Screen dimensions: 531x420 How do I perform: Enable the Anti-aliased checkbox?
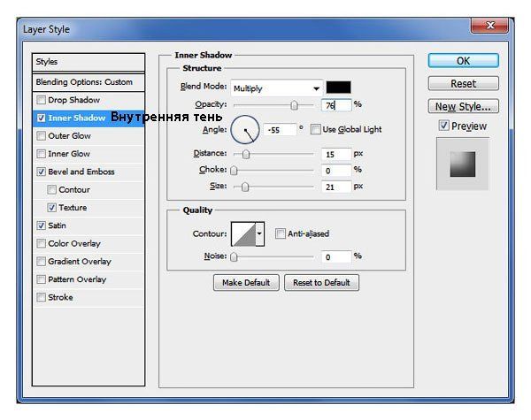click(x=280, y=233)
